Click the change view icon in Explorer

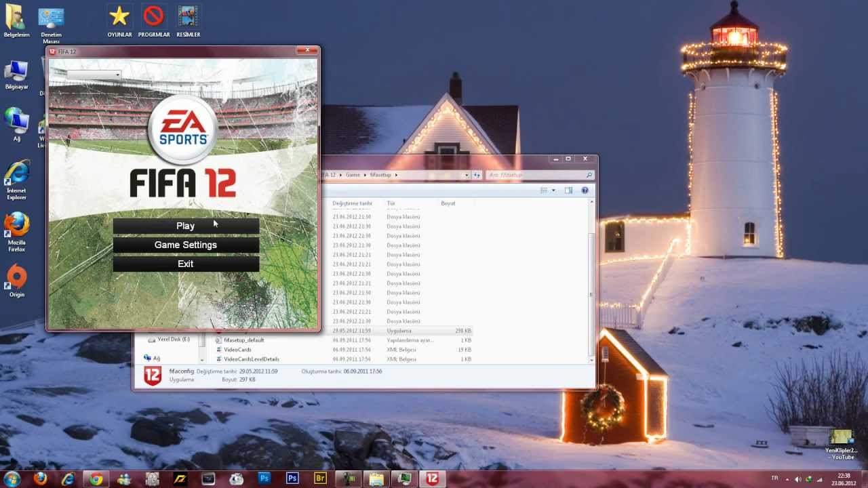[544, 190]
